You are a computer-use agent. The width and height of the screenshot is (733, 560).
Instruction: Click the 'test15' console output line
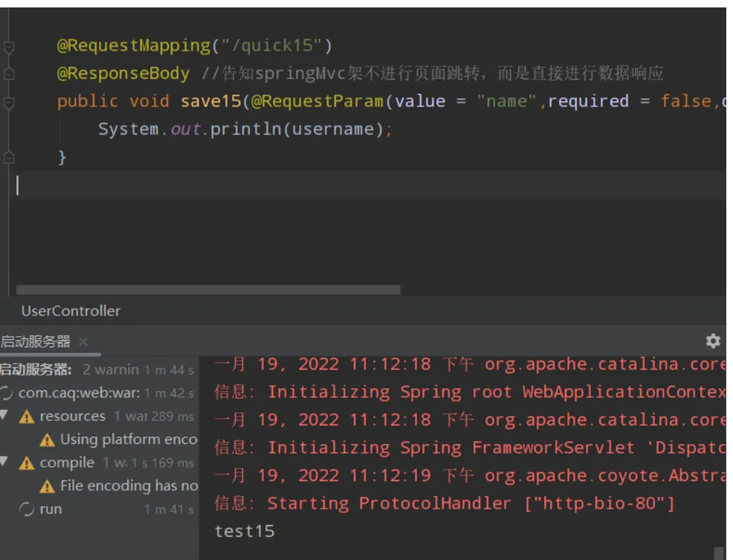click(245, 531)
